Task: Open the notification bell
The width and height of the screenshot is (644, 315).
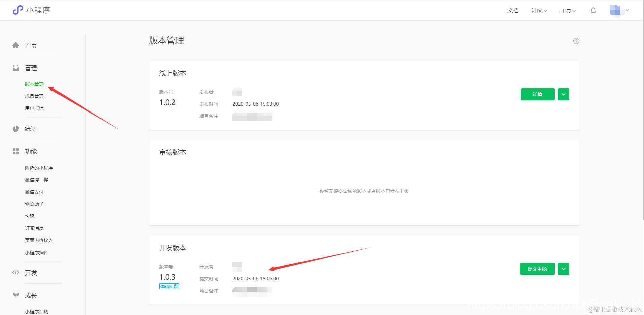Action: tap(593, 11)
